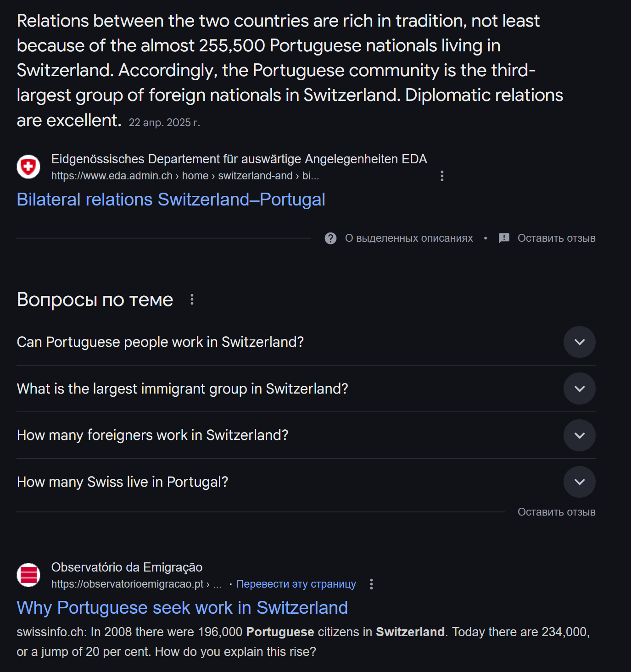Click "Оставить отзыв" below related questions
The height and width of the screenshot is (672, 631).
pos(556,512)
